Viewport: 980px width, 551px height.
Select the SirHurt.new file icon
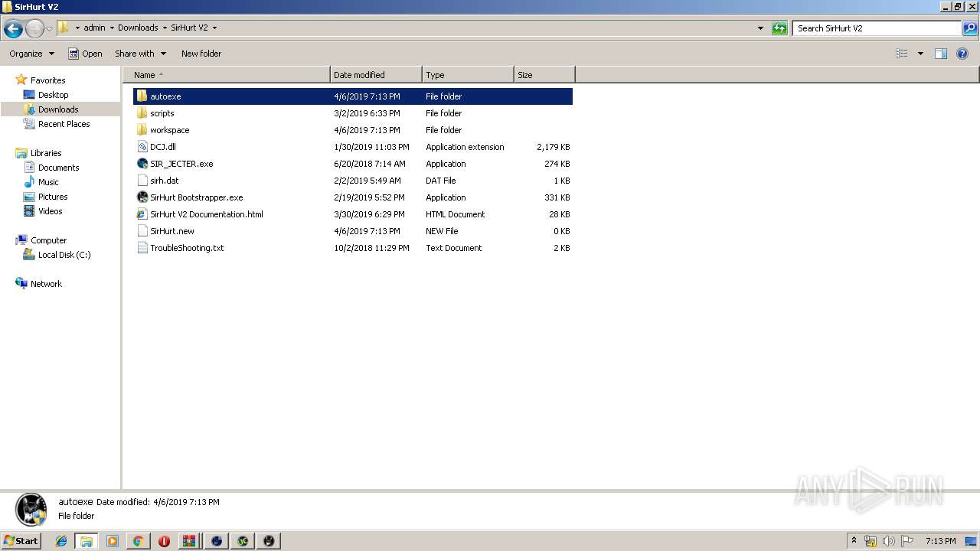point(142,231)
